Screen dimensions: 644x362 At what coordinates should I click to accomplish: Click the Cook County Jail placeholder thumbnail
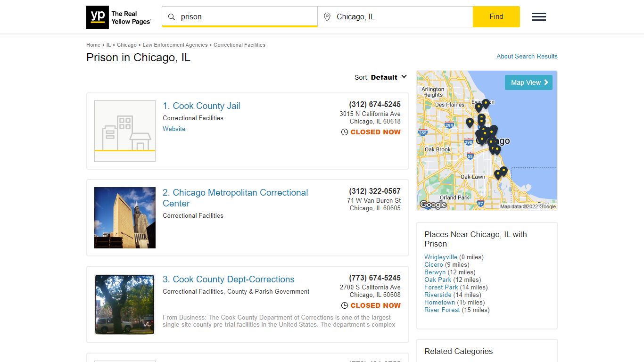(125, 131)
